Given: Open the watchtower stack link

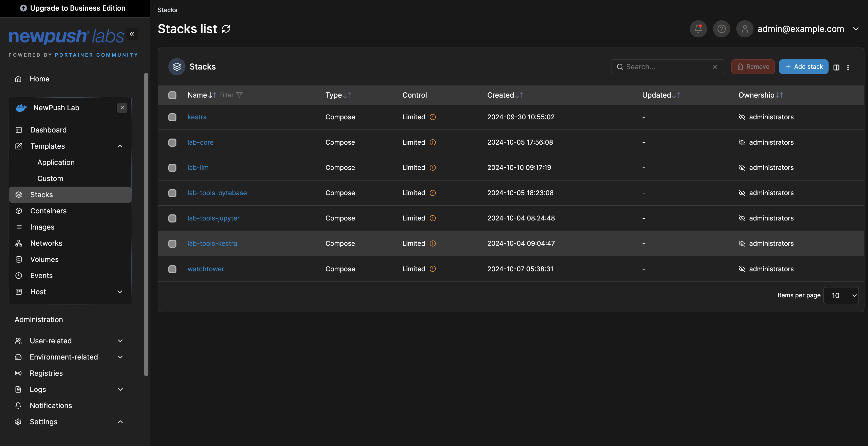Looking at the screenshot, I should pos(205,269).
